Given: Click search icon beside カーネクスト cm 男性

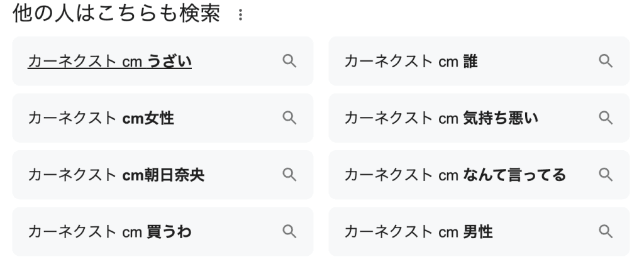Looking at the screenshot, I should point(606,231).
